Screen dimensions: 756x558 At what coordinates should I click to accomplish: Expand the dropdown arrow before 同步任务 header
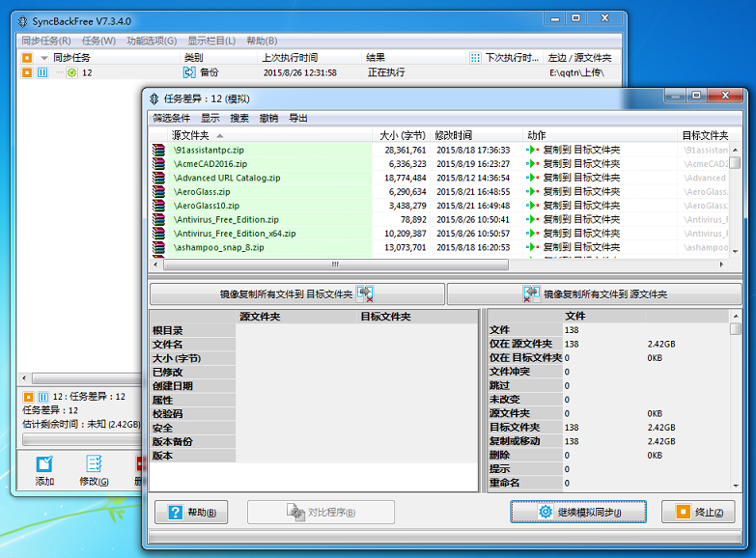[x=44, y=58]
